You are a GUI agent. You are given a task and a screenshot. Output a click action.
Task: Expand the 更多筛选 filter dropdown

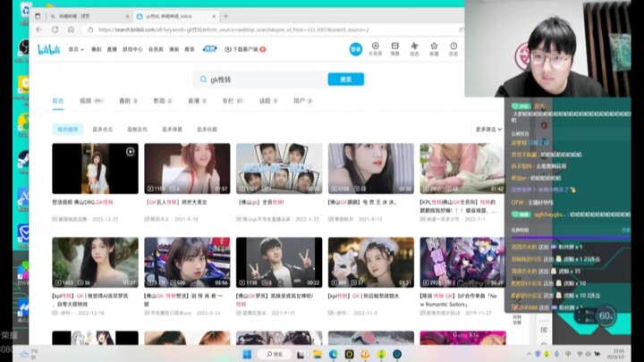488,130
